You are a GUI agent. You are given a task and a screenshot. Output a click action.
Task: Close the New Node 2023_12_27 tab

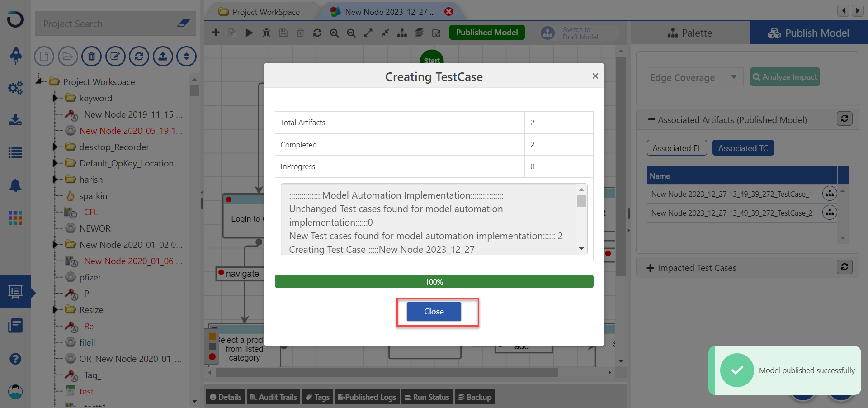(x=448, y=12)
